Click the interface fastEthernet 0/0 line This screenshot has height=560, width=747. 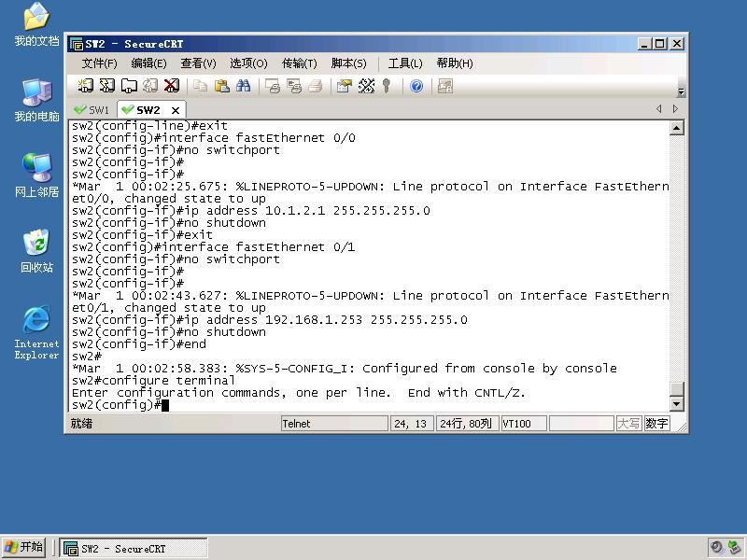coord(214,137)
